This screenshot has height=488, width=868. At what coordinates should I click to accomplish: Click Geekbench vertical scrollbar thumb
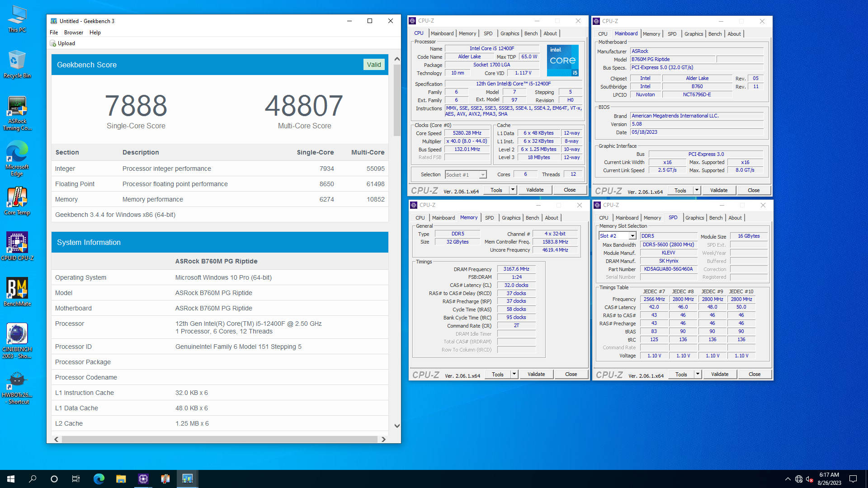[397, 100]
